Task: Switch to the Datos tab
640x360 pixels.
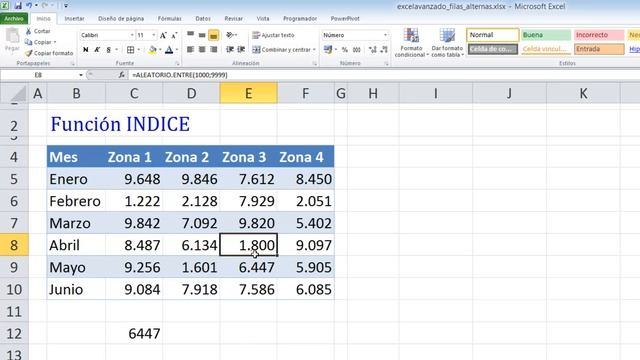Action: tap(203, 18)
